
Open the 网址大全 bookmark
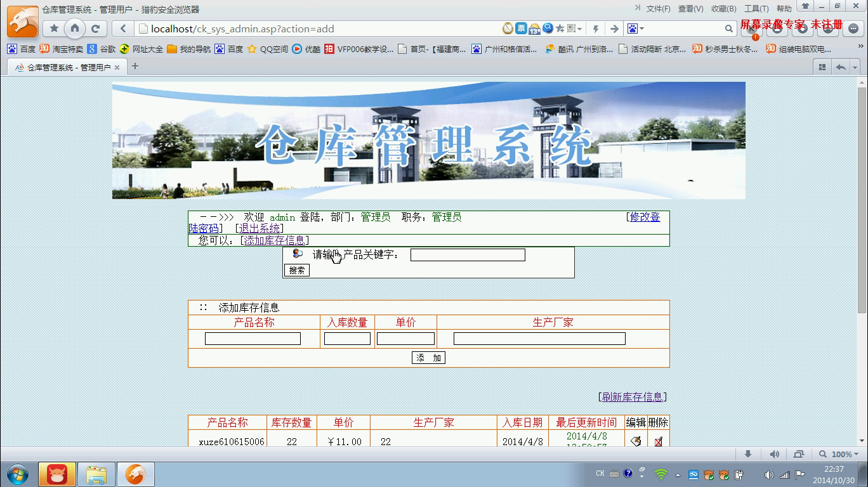(141, 49)
